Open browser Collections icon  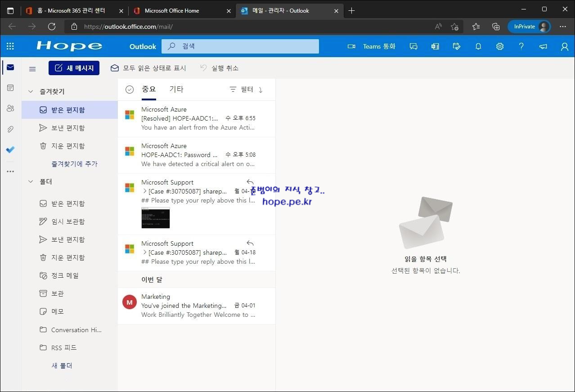click(496, 27)
